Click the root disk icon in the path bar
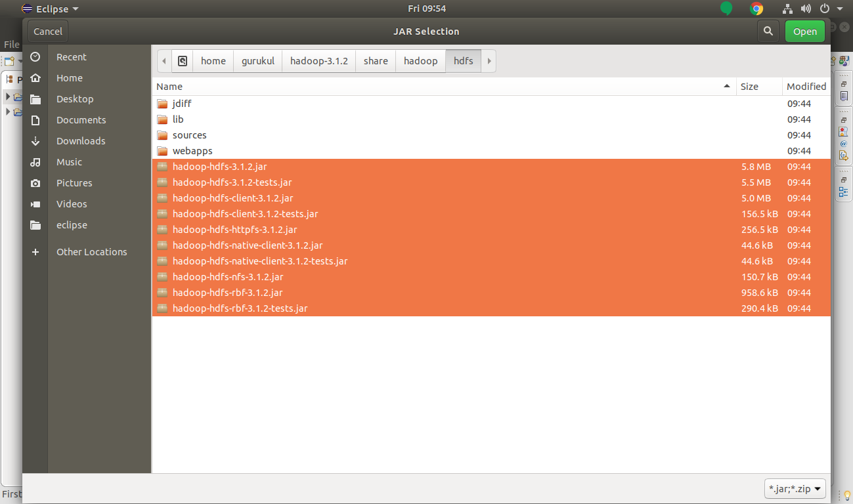The height and width of the screenshot is (504, 853). click(183, 61)
